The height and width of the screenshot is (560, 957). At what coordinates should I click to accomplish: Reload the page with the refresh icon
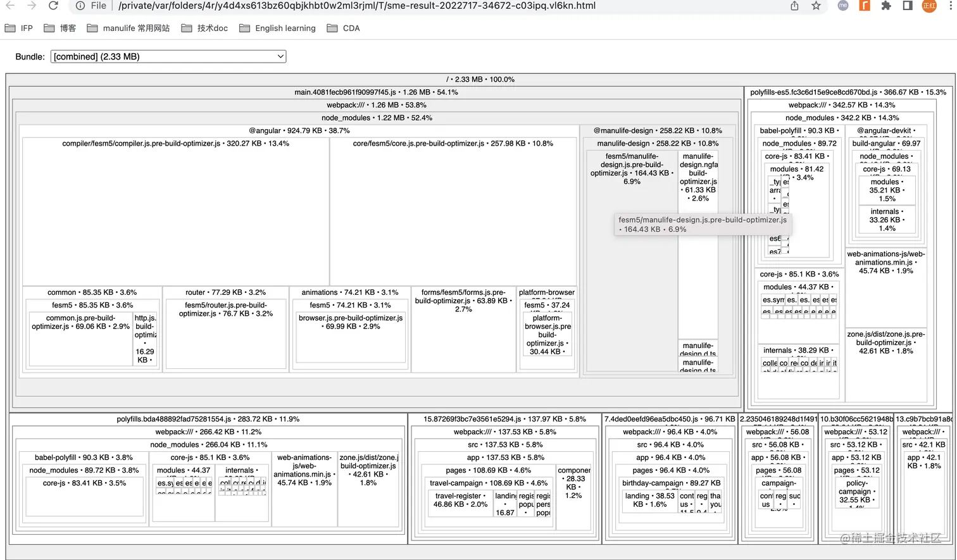54,6
